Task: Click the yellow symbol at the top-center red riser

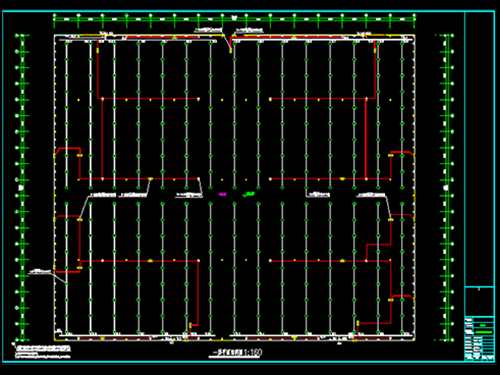Action: (230, 51)
